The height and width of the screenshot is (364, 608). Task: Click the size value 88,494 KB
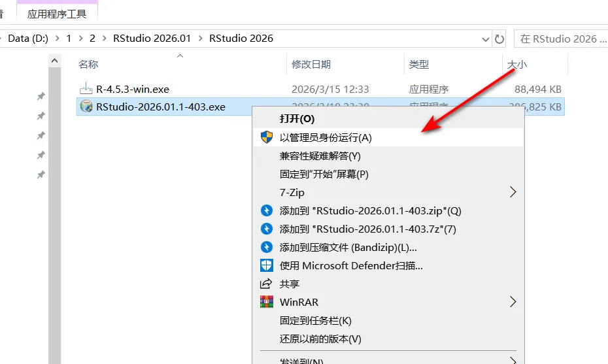[x=538, y=89]
